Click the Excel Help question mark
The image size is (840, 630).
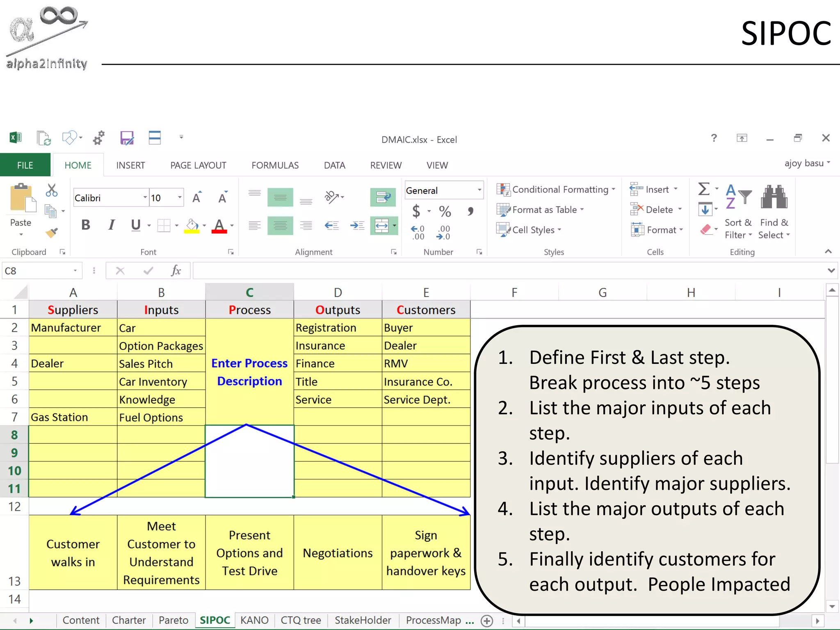pos(714,138)
